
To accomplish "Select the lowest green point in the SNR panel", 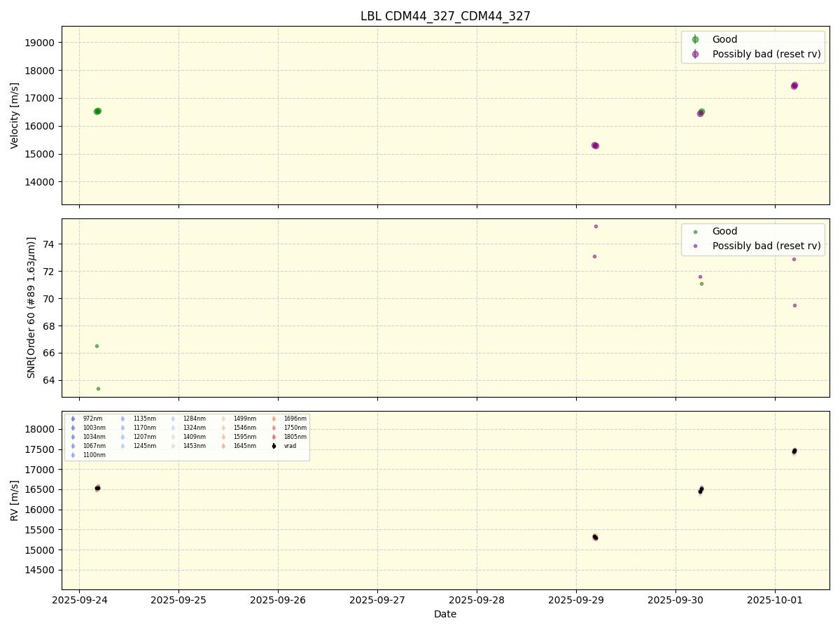I will pos(98,388).
